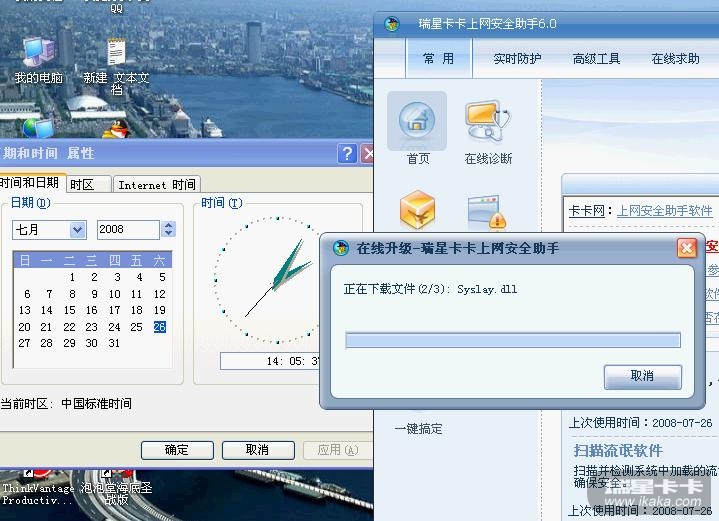Click 应用(A) button

[337, 450]
